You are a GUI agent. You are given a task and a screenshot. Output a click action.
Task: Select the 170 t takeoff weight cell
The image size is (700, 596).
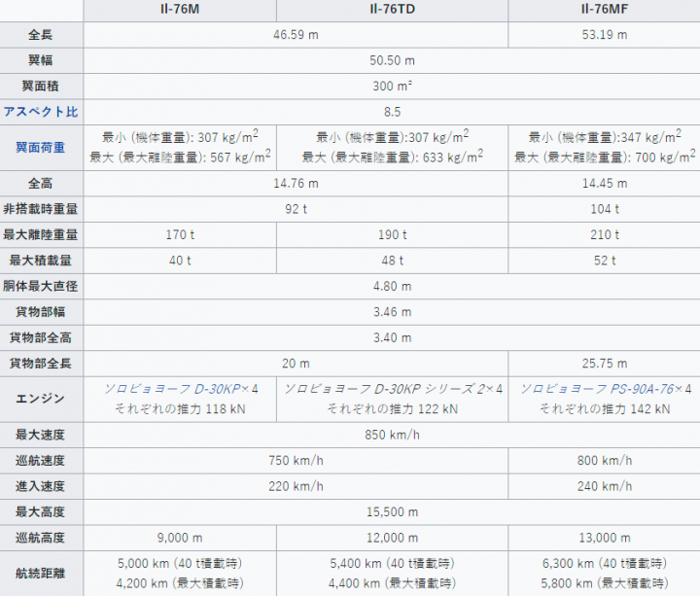click(180, 235)
